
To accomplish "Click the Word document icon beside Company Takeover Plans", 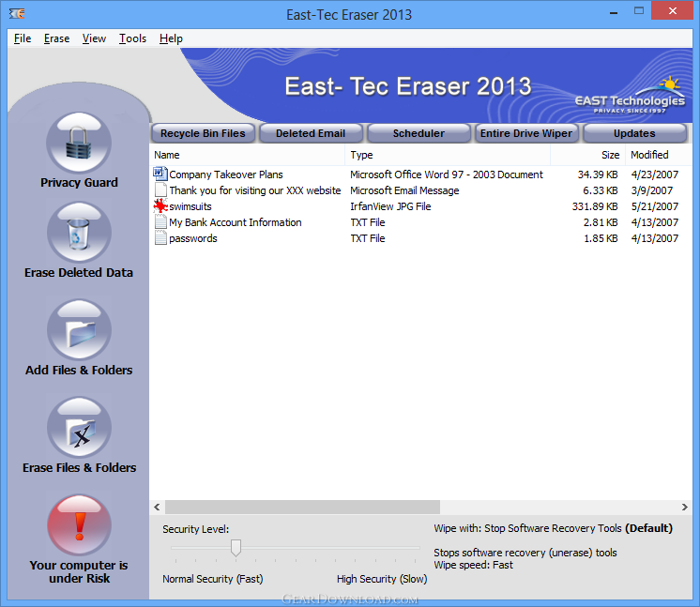I will pyautogui.click(x=160, y=174).
